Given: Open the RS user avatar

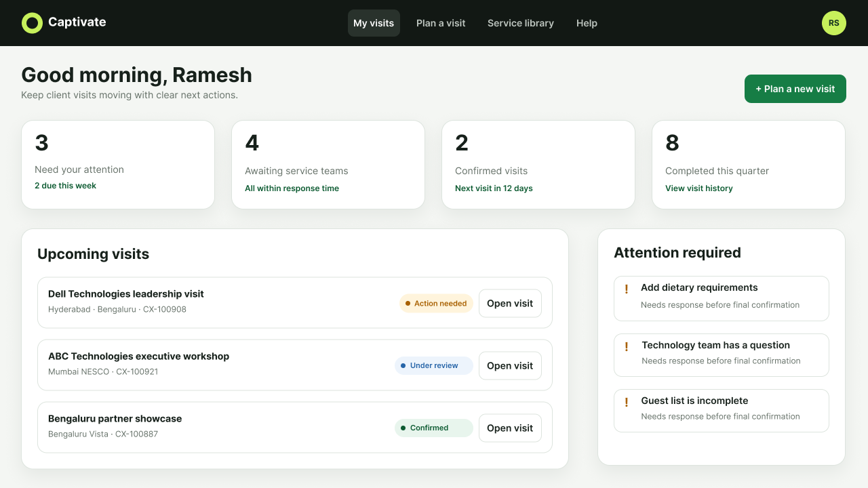Looking at the screenshot, I should point(834,23).
